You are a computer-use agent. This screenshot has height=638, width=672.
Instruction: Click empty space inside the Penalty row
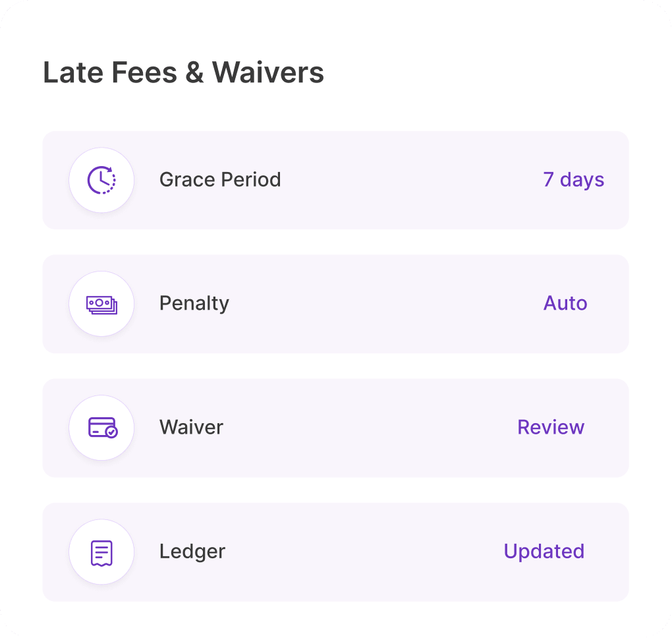click(385, 304)
